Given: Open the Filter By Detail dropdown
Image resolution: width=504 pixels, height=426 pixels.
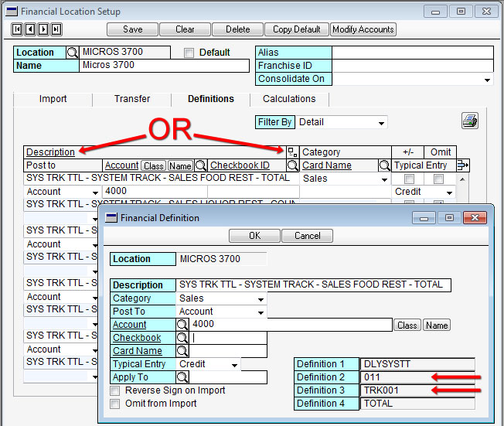Looking at the screenshot, I should coord(381,123).
